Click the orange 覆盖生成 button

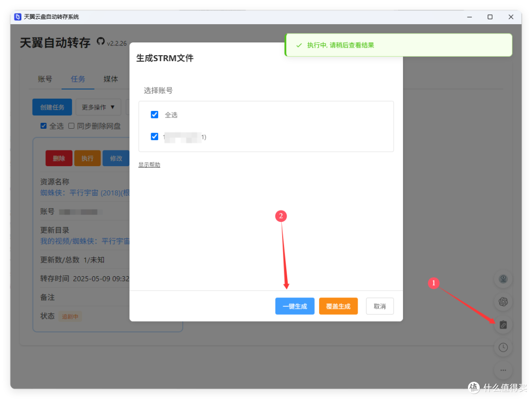tap(338, 306)
